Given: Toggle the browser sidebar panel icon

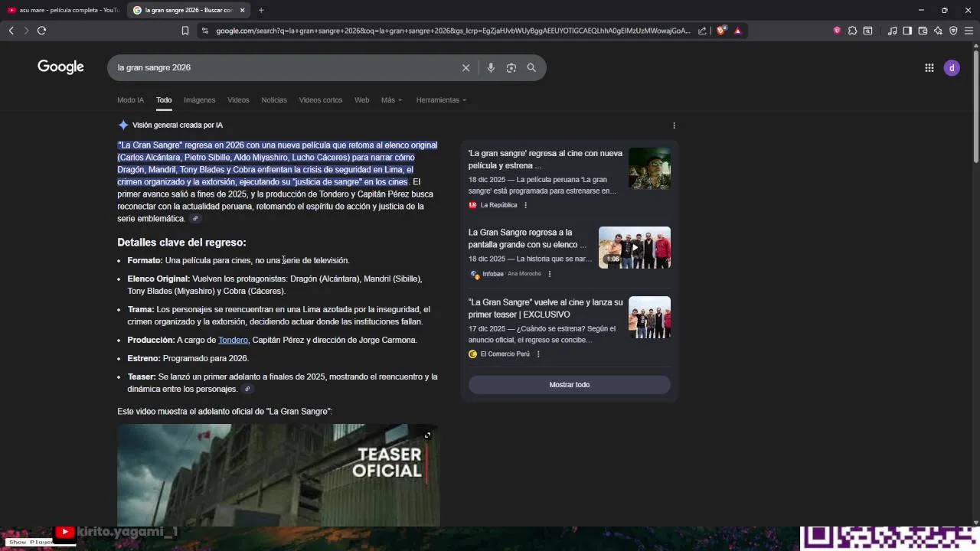Looking at the screenshot, I should 907,31.
